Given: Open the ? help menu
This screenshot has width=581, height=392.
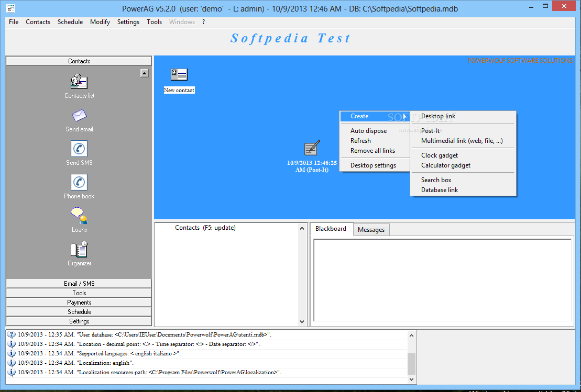Looking at the screenshot, I should [x=203, y=22].
